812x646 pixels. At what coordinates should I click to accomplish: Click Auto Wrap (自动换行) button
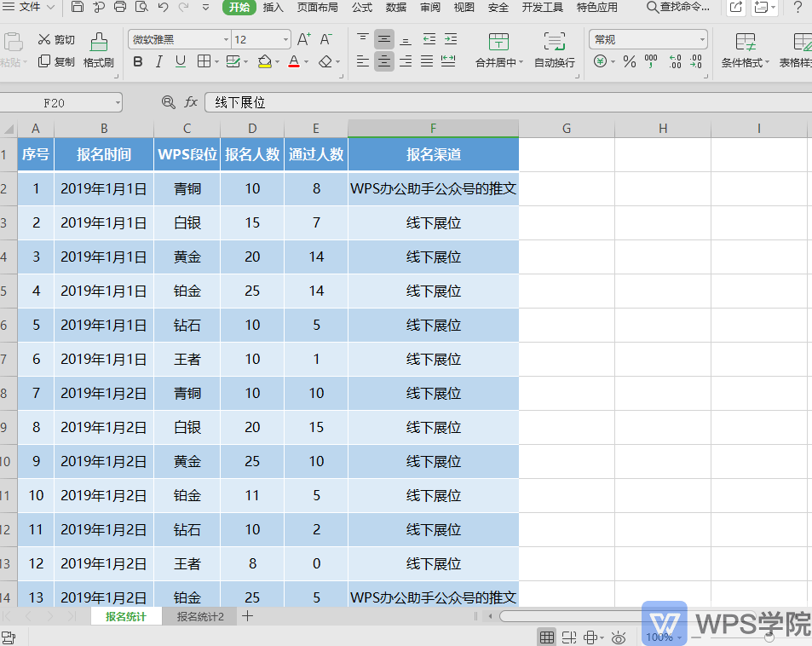tap(555, 50)
